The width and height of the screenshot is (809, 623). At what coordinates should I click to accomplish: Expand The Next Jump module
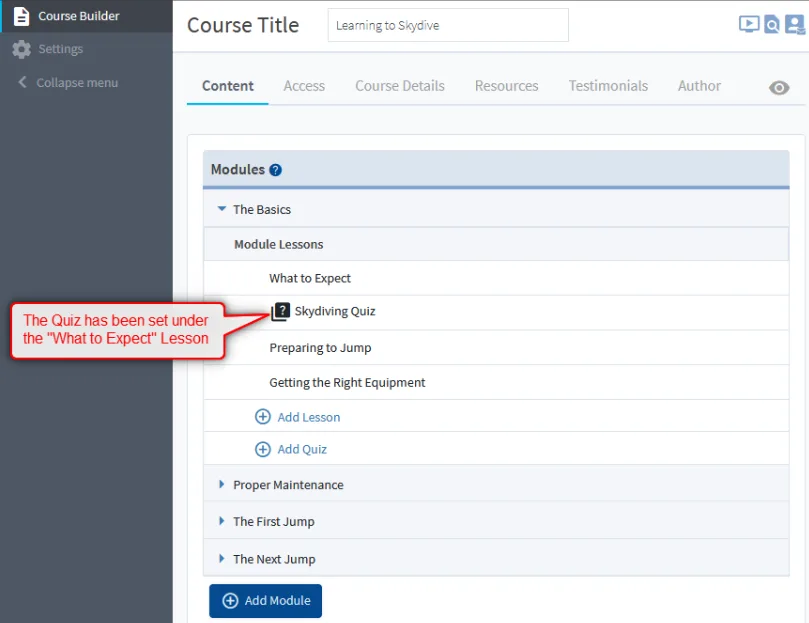[222, 559]
